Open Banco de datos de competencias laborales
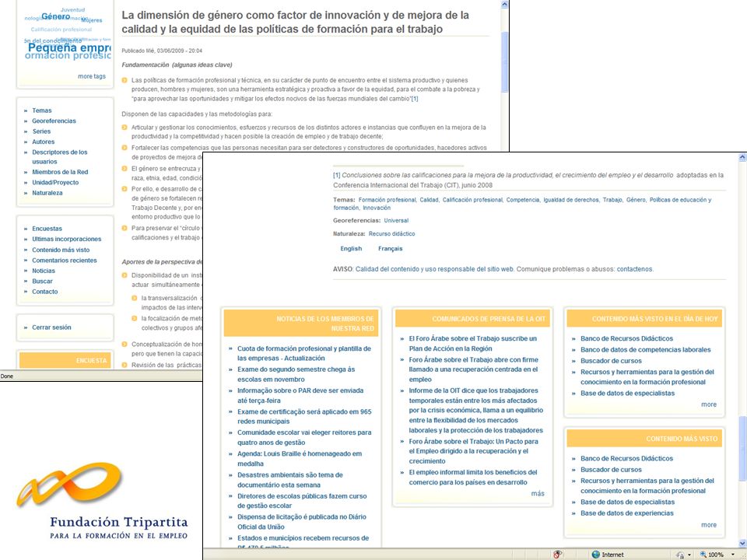 645,349
